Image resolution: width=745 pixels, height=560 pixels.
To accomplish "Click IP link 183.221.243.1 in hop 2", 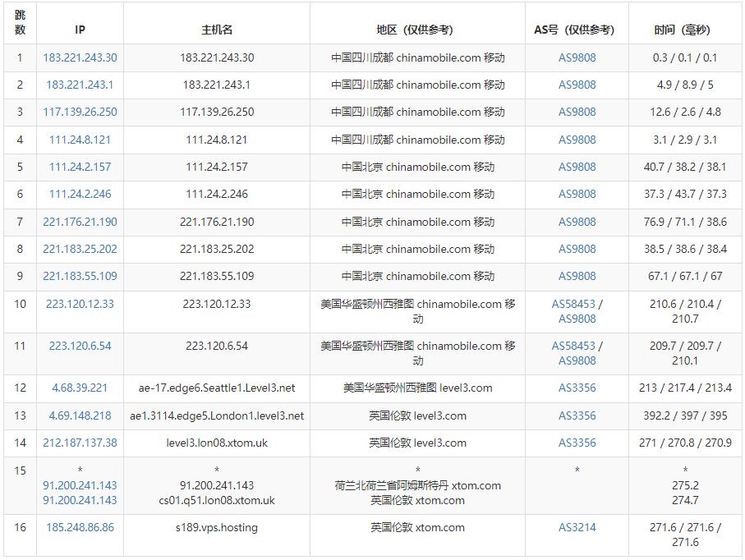I will 80,85.
